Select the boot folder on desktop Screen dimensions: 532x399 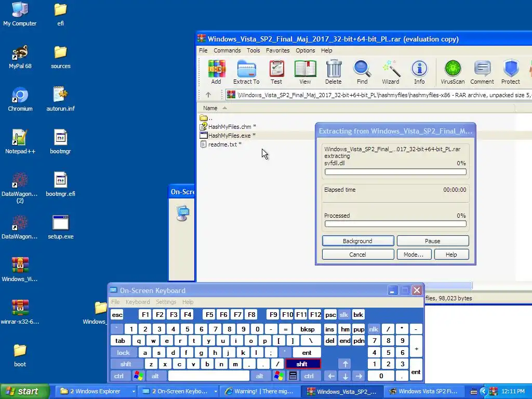(20, 355)
